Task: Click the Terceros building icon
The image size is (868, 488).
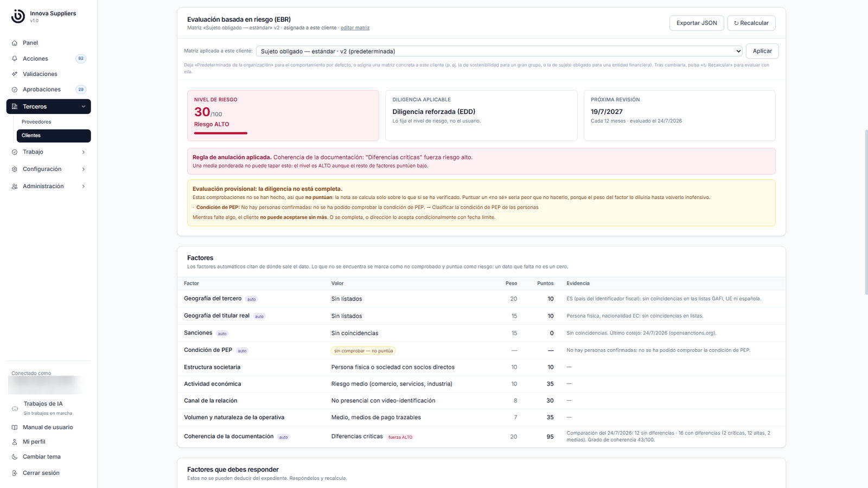Action: 15,107
